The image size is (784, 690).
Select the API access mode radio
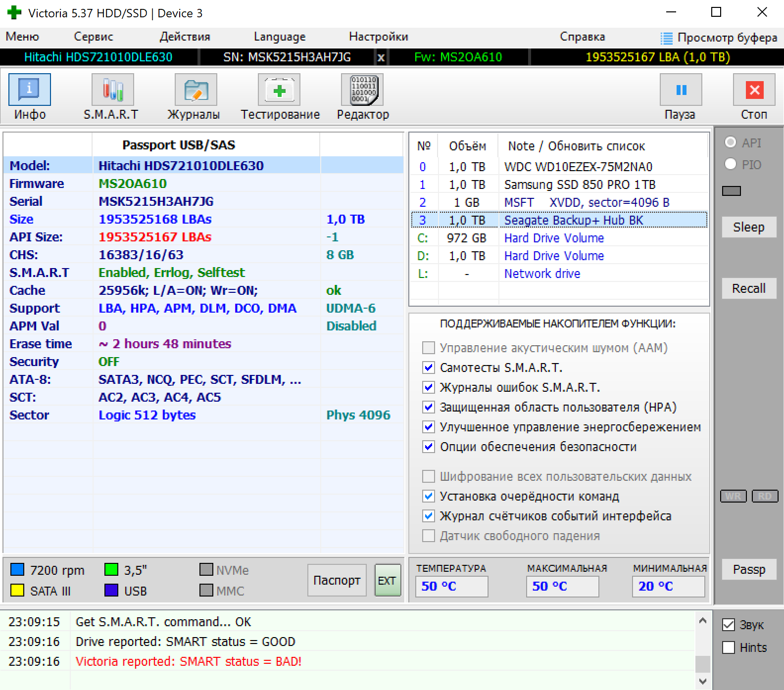(731, 142)
